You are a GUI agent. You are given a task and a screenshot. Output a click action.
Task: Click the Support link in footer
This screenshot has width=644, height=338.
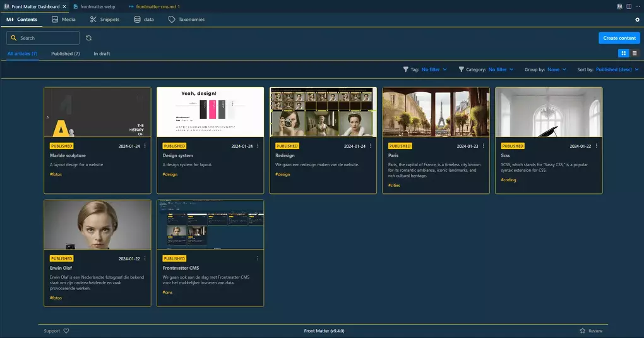52,331
